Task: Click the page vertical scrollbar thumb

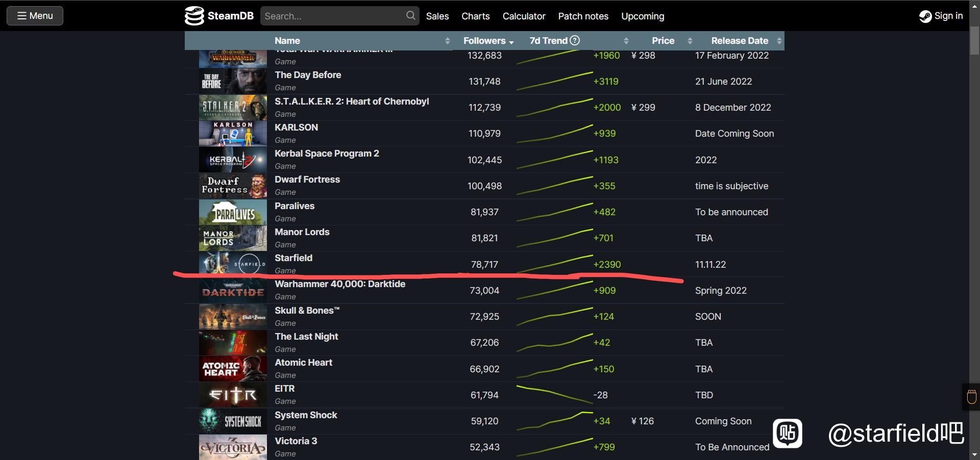Action: [x=974, y=41]
